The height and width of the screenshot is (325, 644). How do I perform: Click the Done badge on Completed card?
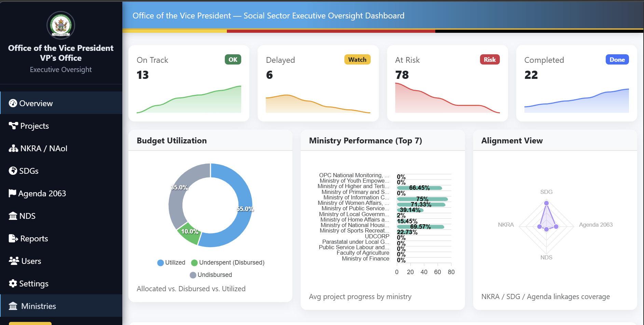pyautogui.click(x=617, y=59)
